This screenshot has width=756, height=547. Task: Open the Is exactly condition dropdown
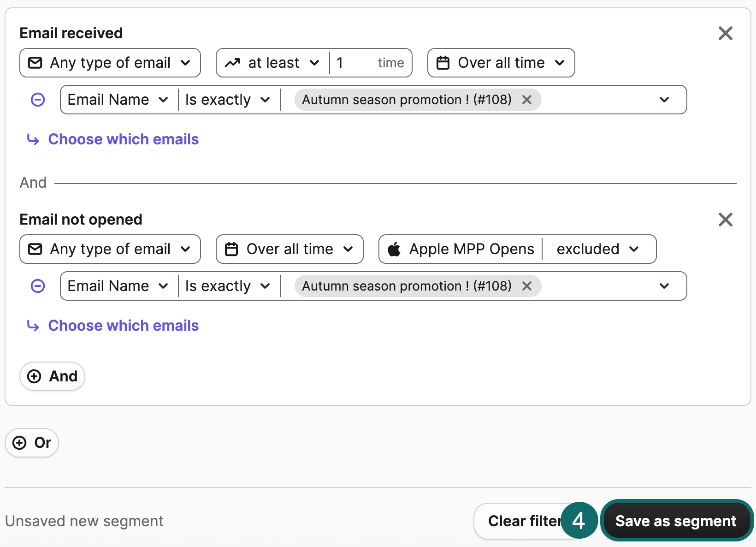227,99
